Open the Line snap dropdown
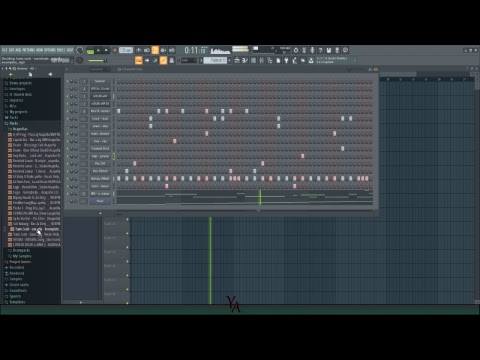480x360 pixels. (x=188, y=60)
